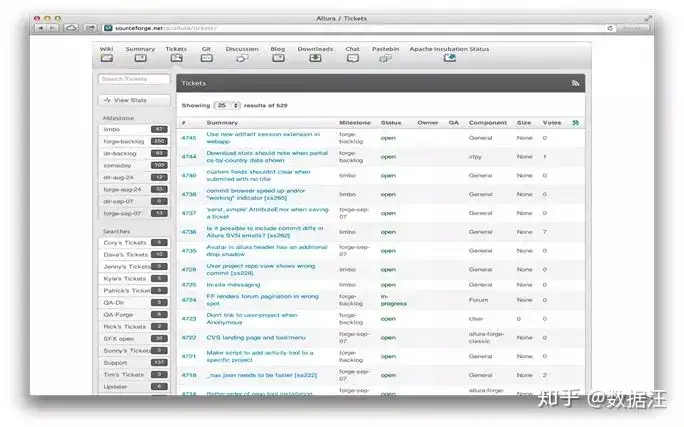684x427 pixels.
Task: Sort tickets by the Owner column header
Action: [x=428, y=123]
